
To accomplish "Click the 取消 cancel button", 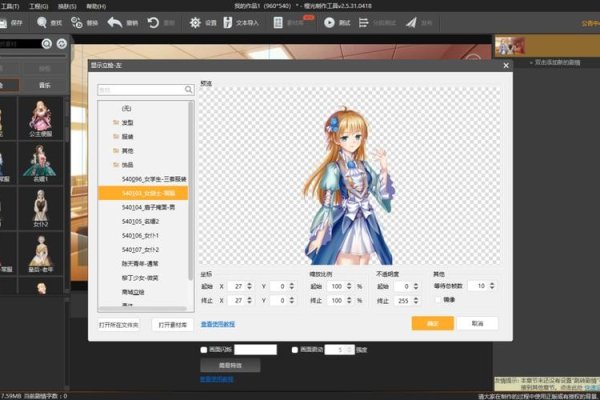I will click(x=477, y=323).
